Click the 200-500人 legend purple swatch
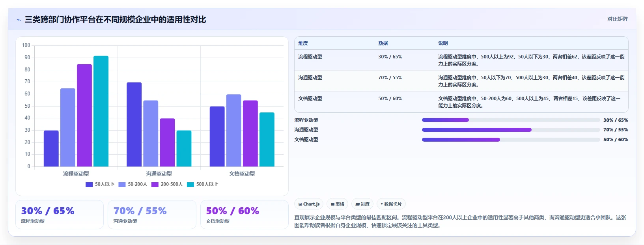 [155, 184]
